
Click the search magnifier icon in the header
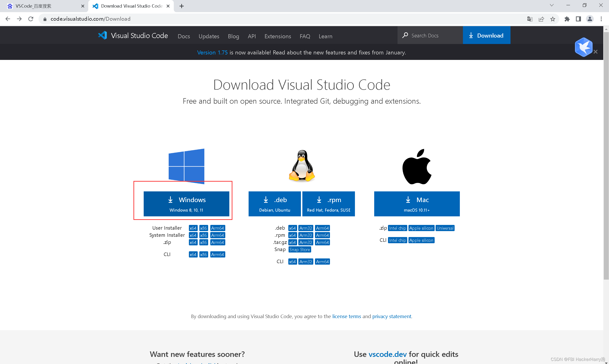405,35
